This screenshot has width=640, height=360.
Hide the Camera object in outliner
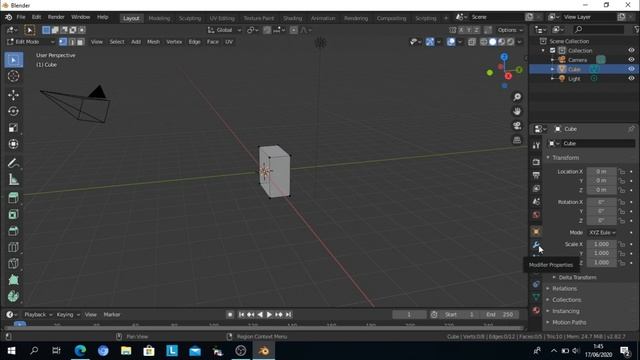click(631, 60)
